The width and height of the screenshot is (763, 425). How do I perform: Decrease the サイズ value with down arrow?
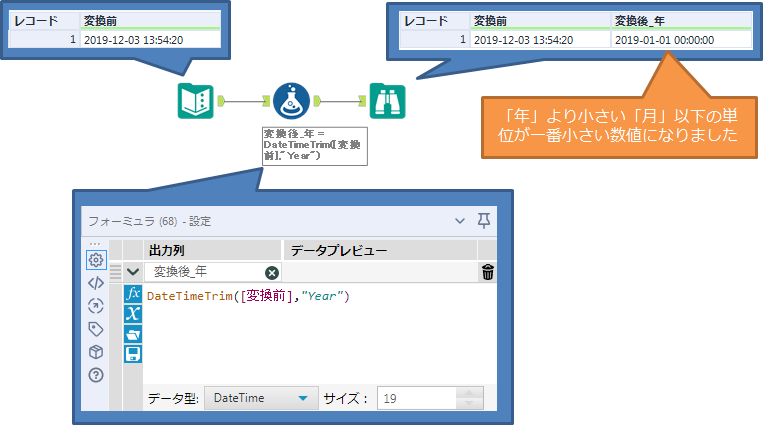click(x=469, y=404)
